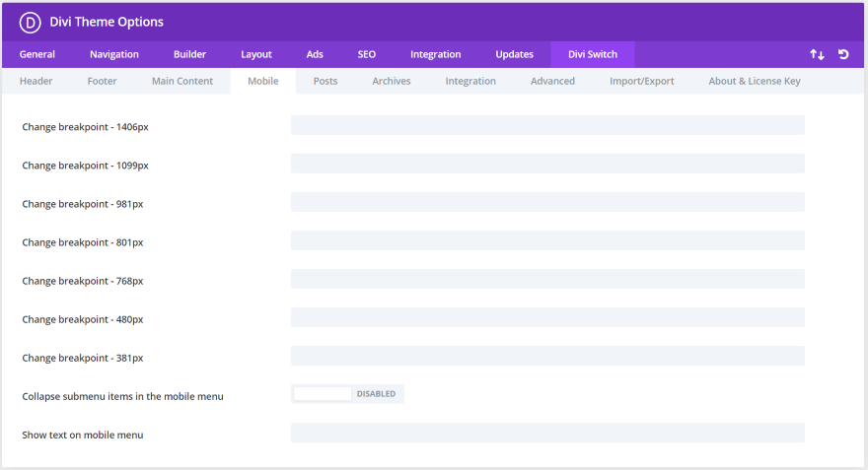
Task: Go to About & License Key
Action: 755,81
